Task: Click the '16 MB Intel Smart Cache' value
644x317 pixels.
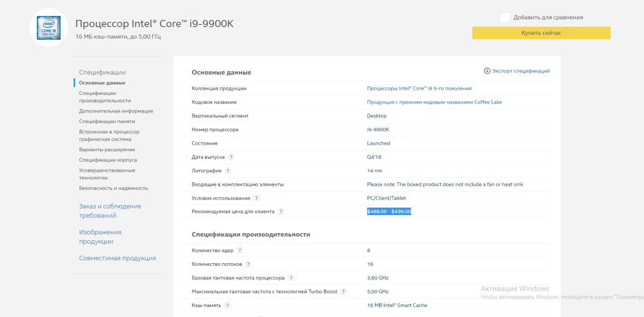Action: point(397,305)
